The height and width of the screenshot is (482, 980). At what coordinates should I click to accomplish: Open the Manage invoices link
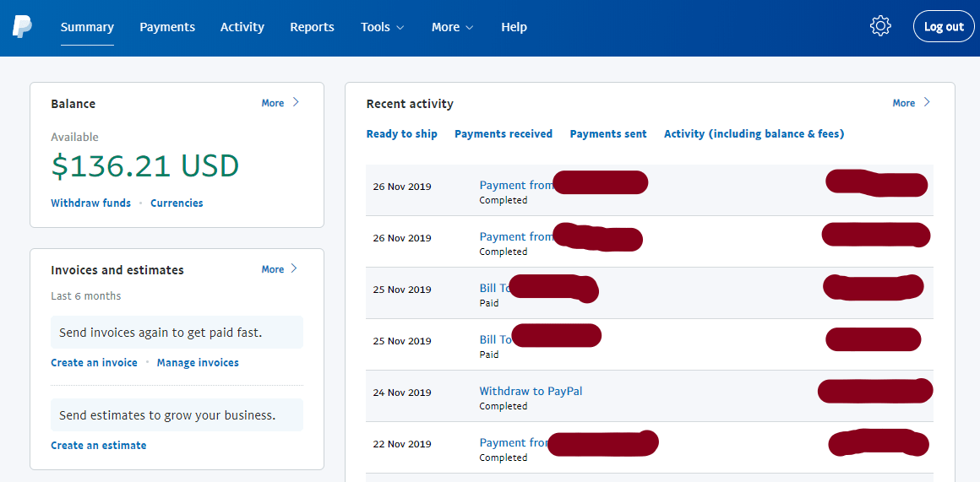(x=198, y=363)
